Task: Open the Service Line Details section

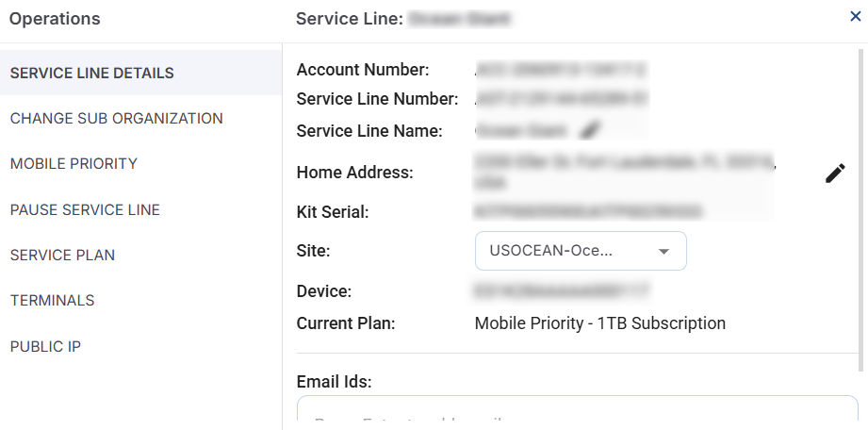Action: pyautogui.click(x=92, y=74)
